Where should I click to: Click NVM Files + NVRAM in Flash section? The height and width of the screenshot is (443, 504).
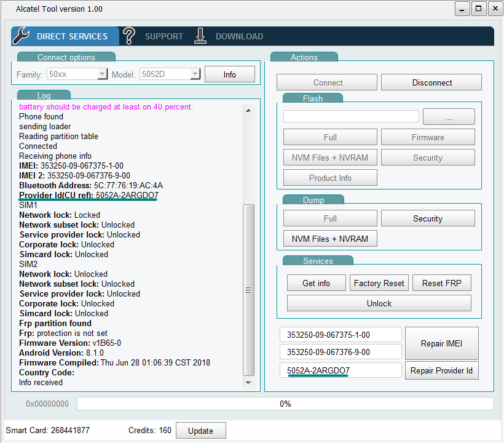click(330, 158)
